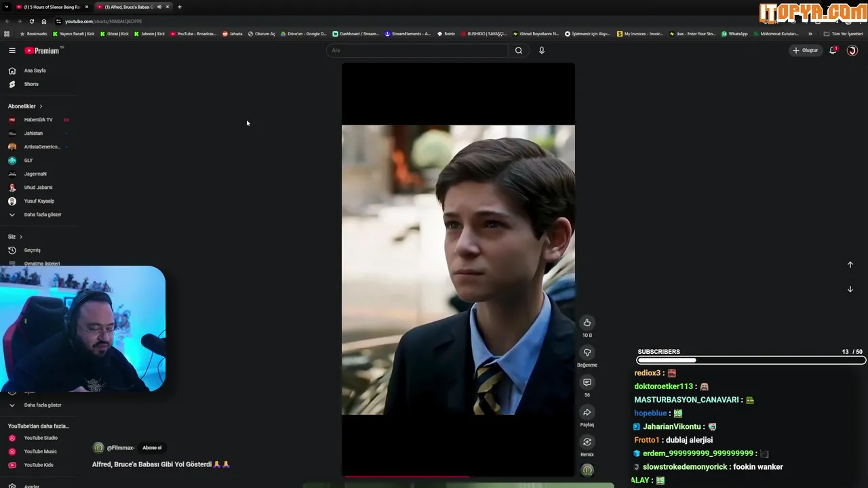Expand the Abonelikler subscriptions section
Screen dimensions: 868x488
25,106
